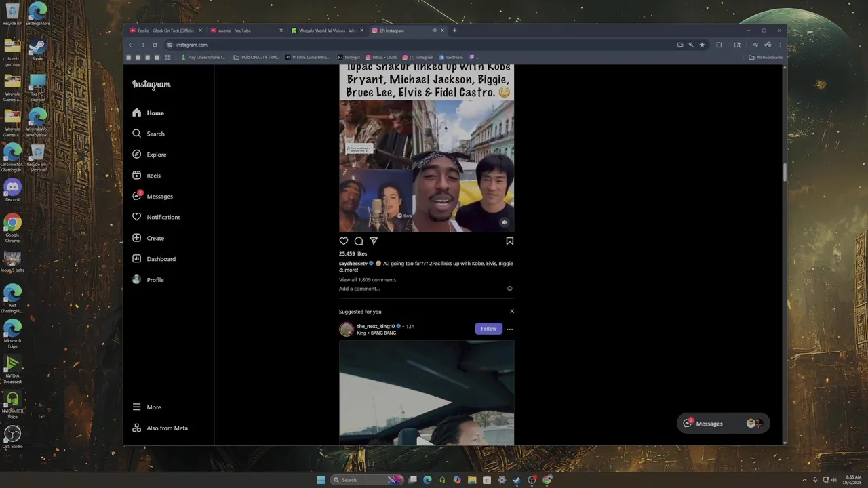The height and width of the screenshot is (488, 868).
Task: Open the Explore compass icon
Action: (x=137, y=155)
